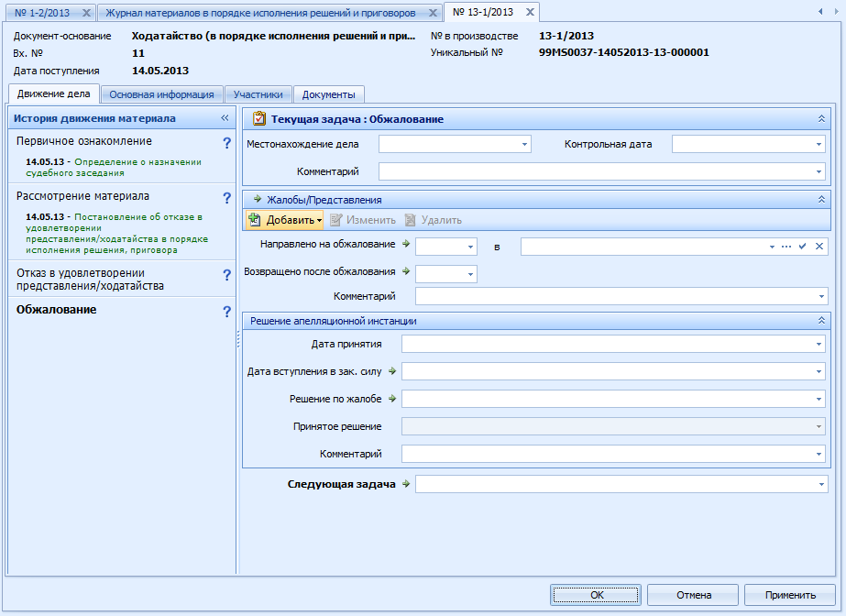Click unique number 99MS0037-14052013-13-000001
846x616 pixels.
[623, 52]
